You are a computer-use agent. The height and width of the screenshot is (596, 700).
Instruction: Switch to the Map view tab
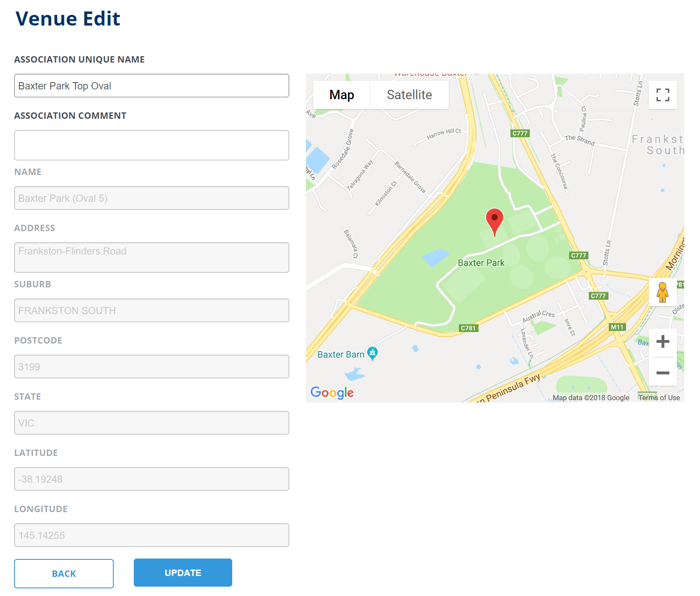pos(342,95)
